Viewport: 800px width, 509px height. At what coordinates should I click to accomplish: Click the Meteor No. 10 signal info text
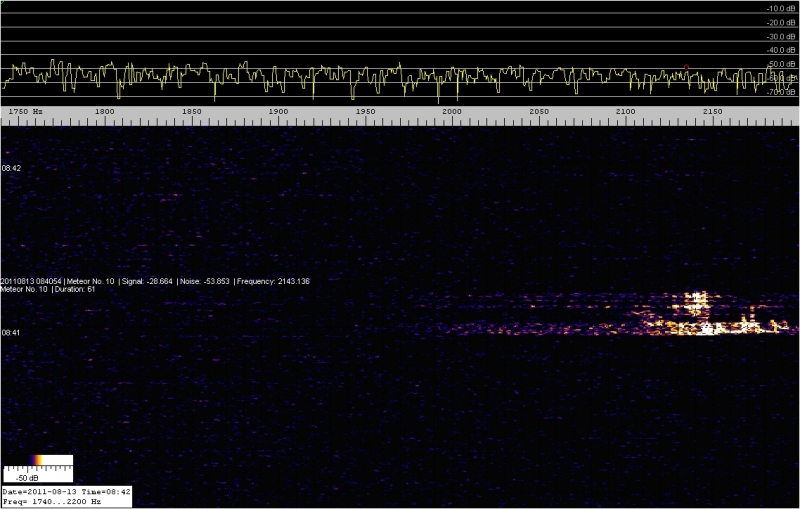pyautogui.click(x=155, y=281)
